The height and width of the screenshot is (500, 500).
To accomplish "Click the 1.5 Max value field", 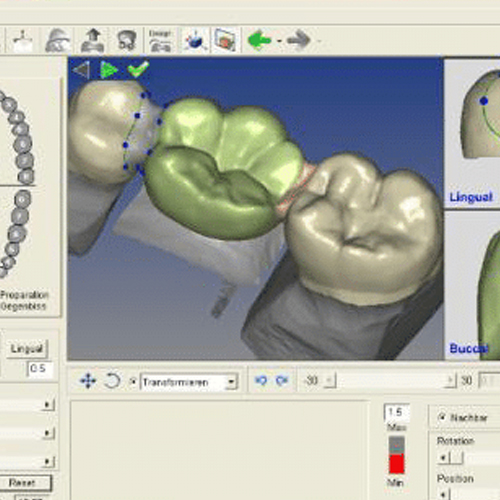I will point(396,413).
